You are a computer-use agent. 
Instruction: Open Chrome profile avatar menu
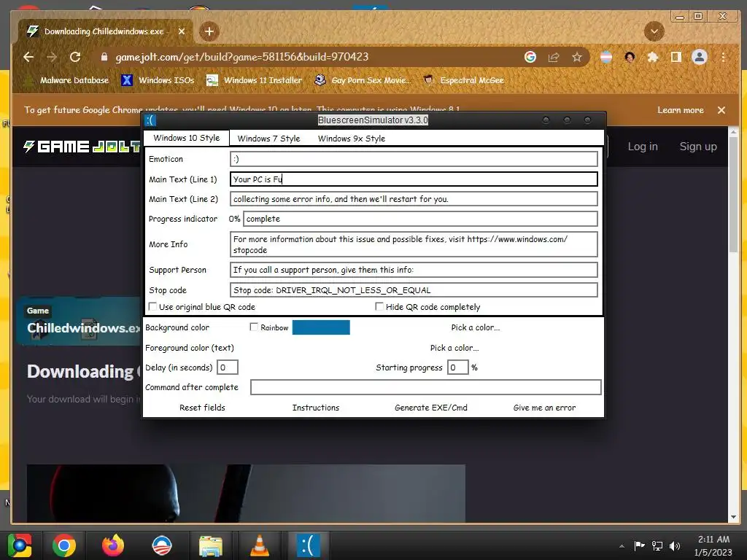(700, 57)
